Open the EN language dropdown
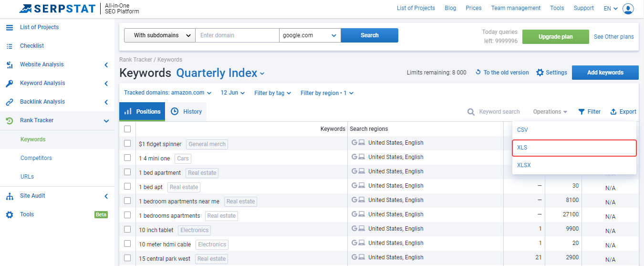644x266 pixels. coord(611,8)
